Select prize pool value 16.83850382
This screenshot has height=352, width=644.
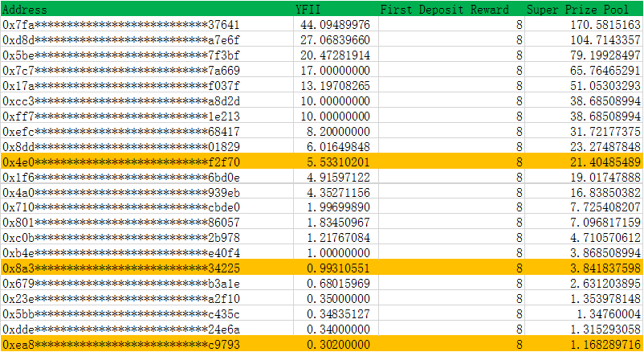click(x=605, y=192)
